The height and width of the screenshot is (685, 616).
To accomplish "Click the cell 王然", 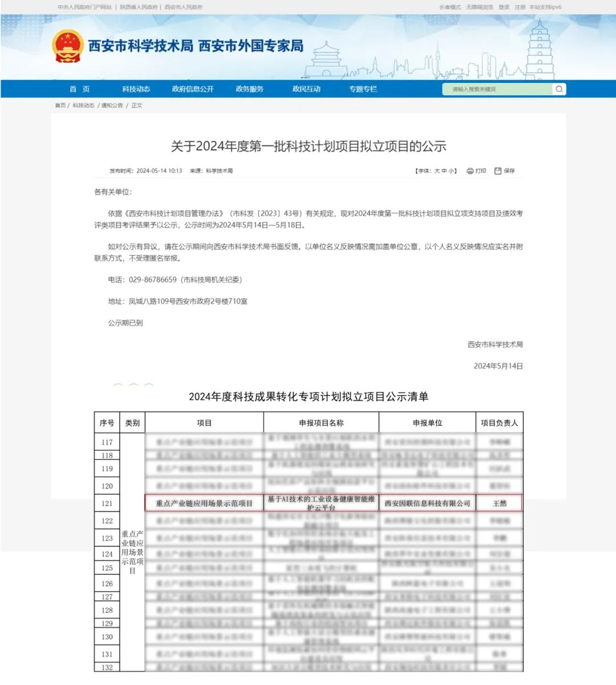I will point(500,503).
